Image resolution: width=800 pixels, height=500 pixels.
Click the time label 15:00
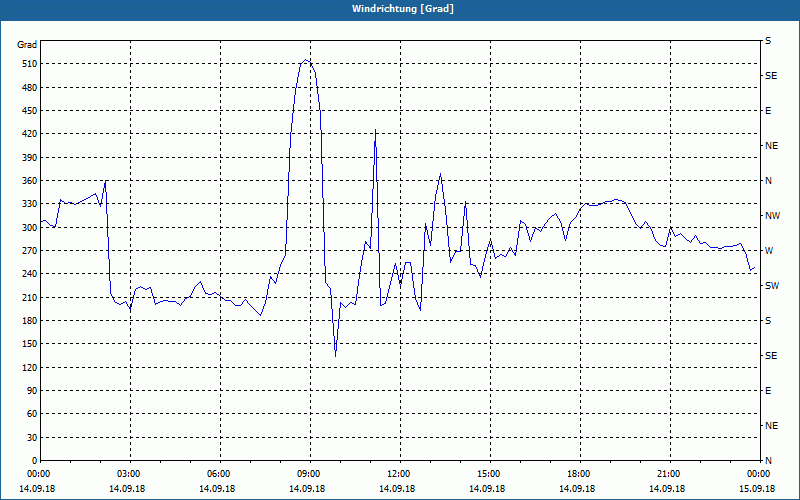click(x=487, y=474)
